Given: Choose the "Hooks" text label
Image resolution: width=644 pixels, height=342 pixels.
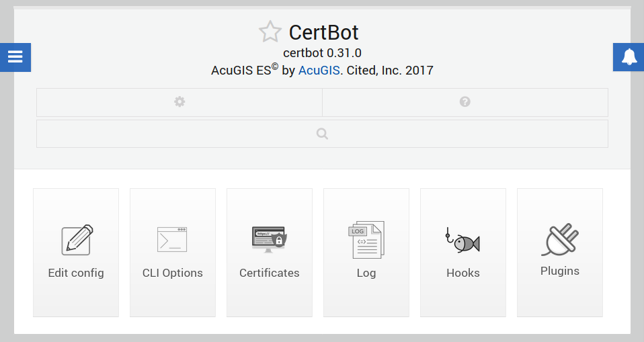Looking at the screenshot, I should point(463,273).
